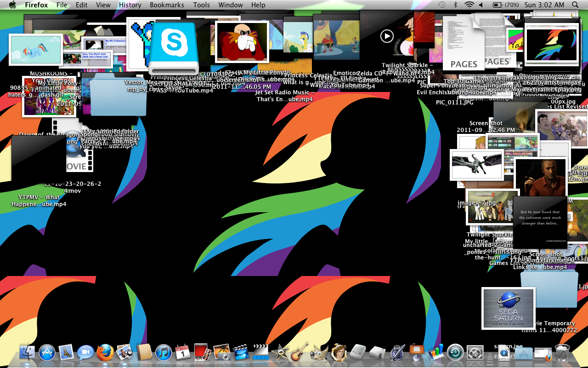588x368 pixels.
Task: Open System Preferences gear icon
Action: tap(475, 353)
